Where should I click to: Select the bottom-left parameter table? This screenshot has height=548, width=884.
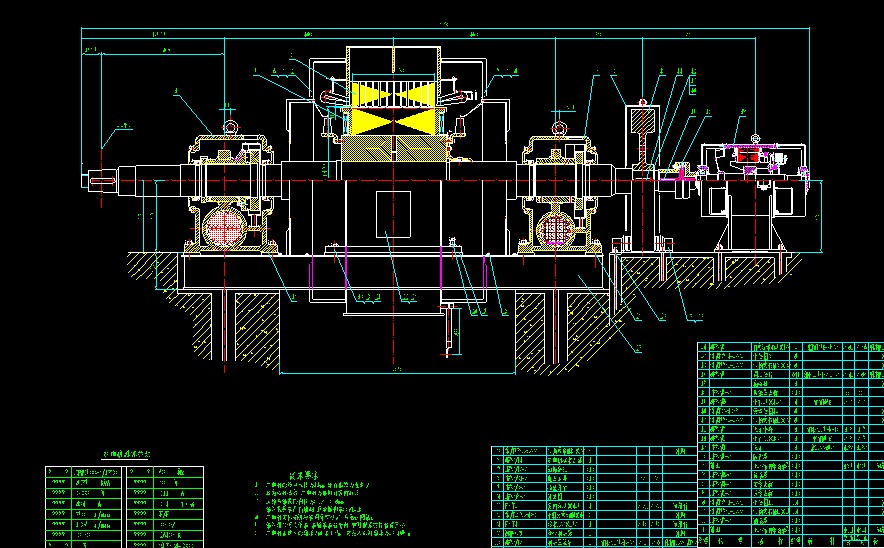click(x=124, y=505)
